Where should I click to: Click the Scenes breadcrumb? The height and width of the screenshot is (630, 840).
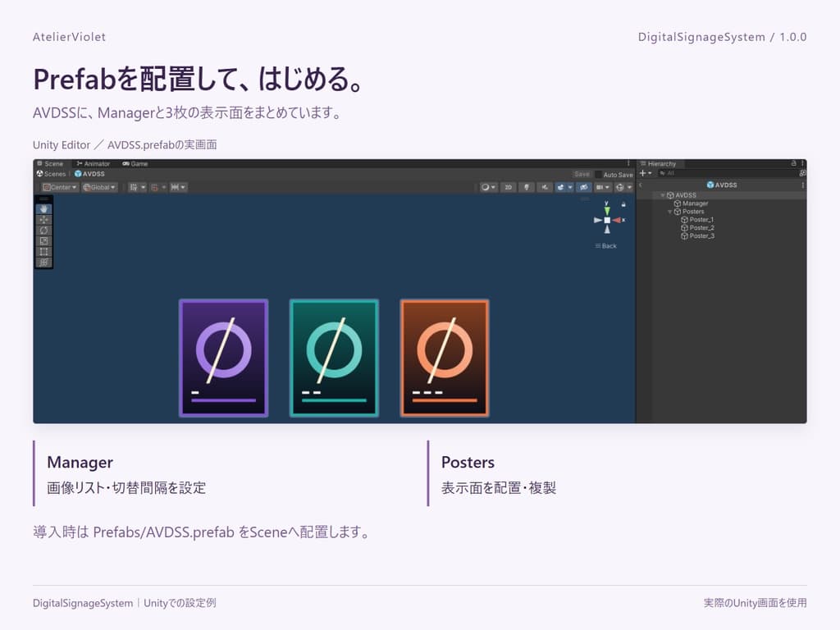(52, 174)
